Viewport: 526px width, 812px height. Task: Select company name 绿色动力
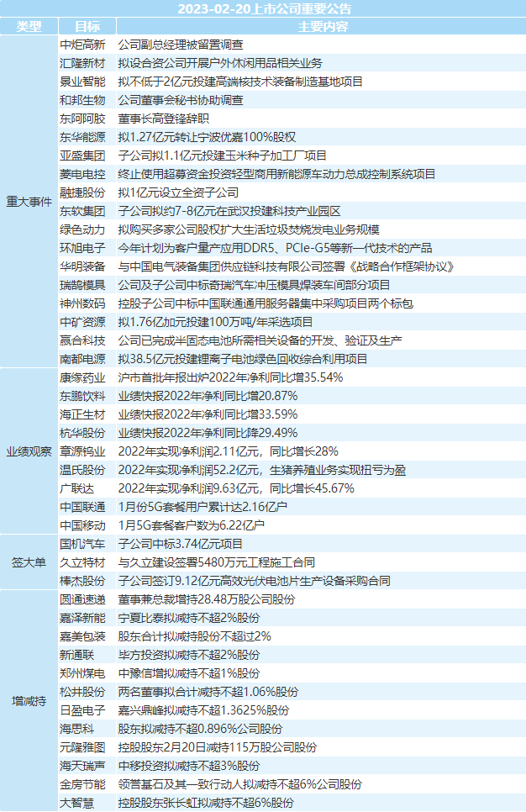pos(82,230)
